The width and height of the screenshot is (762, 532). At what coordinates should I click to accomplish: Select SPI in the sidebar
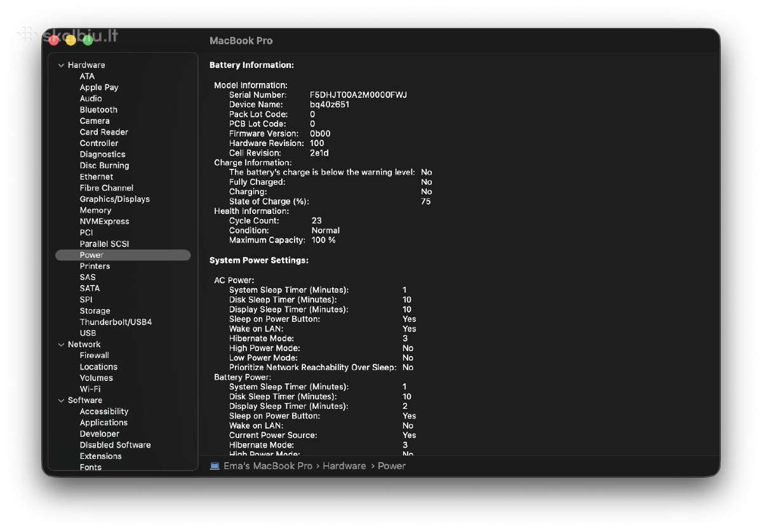[86, 300]
